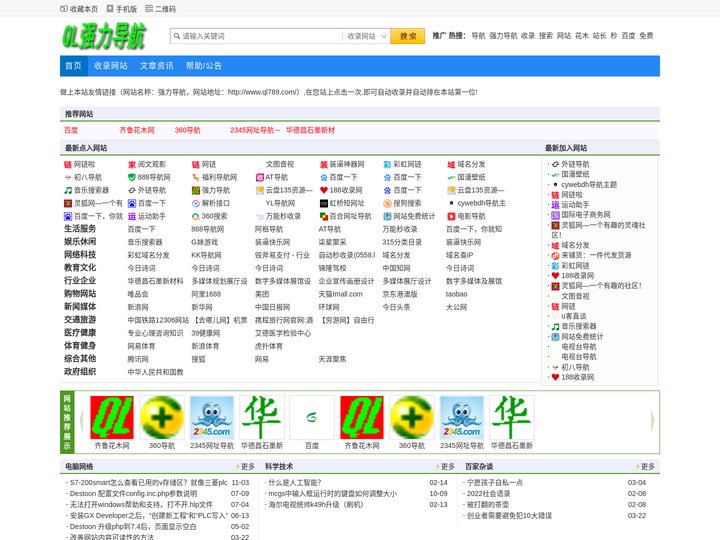The image size is (720, 540).
Task: Open the 文章资讯 nav tab
Action: click(x=157, y=66)
